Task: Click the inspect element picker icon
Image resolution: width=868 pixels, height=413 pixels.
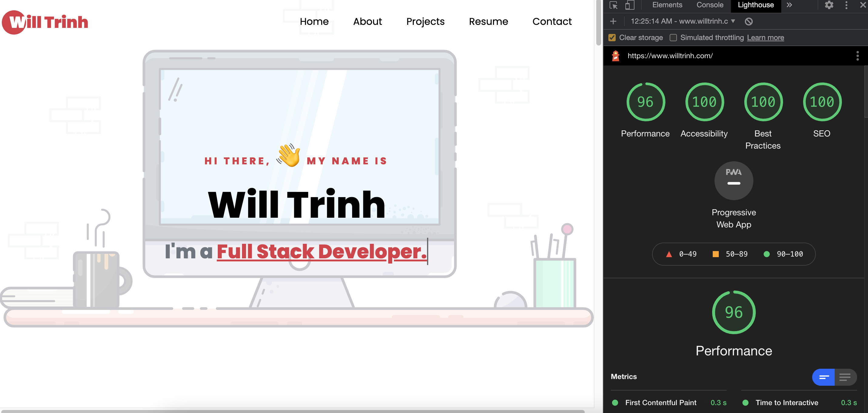Action: (613, 5)
